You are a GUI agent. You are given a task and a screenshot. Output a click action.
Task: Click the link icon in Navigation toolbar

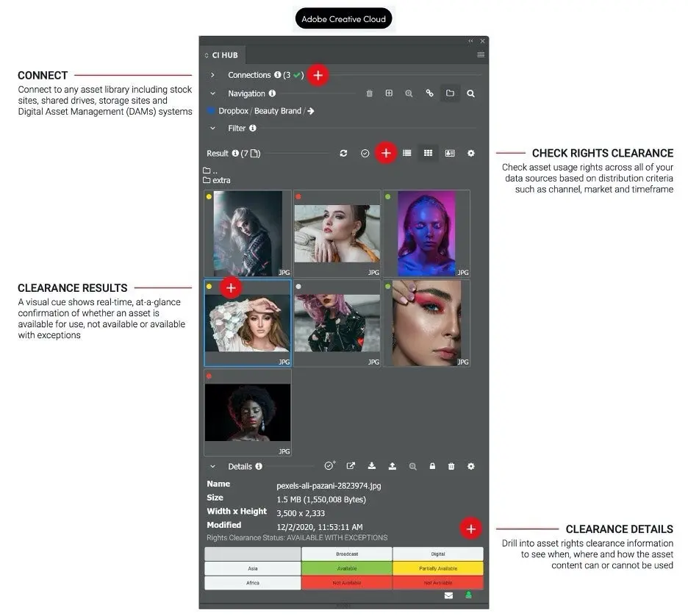[x=430, y=93]
